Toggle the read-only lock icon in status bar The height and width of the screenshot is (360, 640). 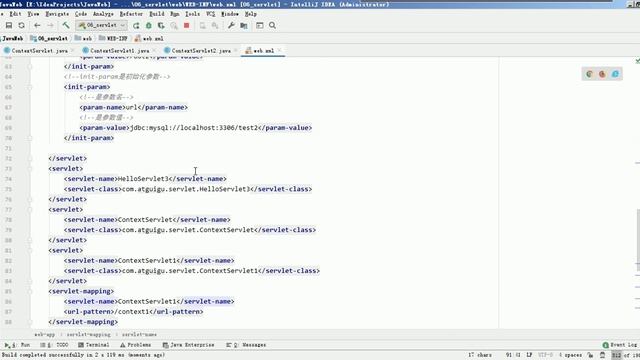590,355
